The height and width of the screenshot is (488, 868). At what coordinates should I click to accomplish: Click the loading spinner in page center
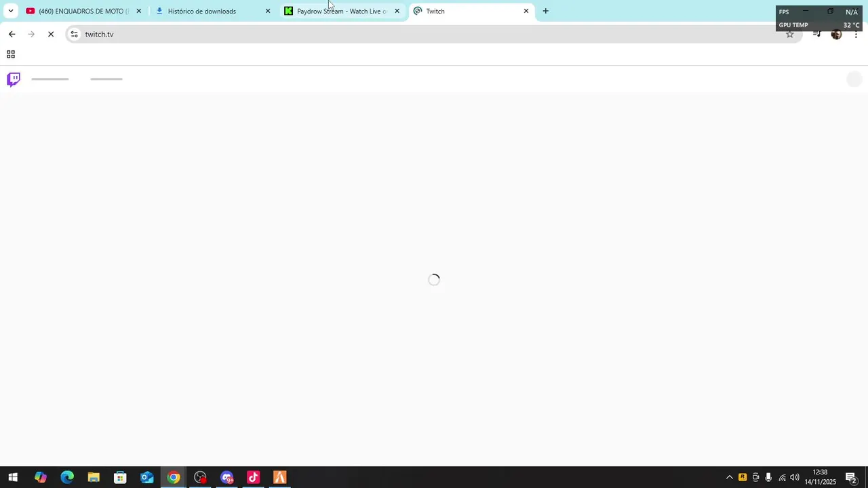(x=434, y=279)
